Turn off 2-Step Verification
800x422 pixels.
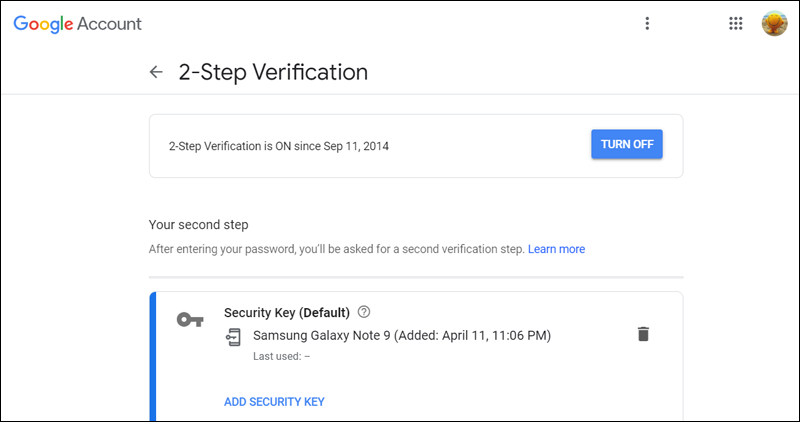(x=627, y=144)
